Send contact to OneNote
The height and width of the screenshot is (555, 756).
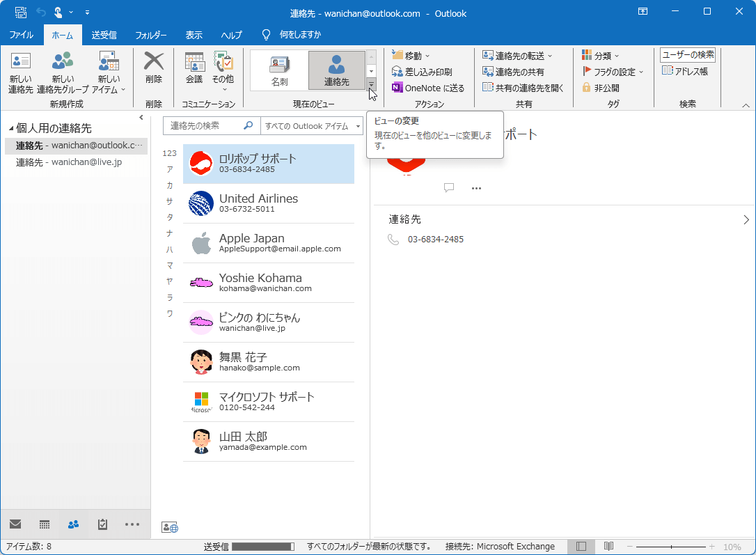coord(428,88)
